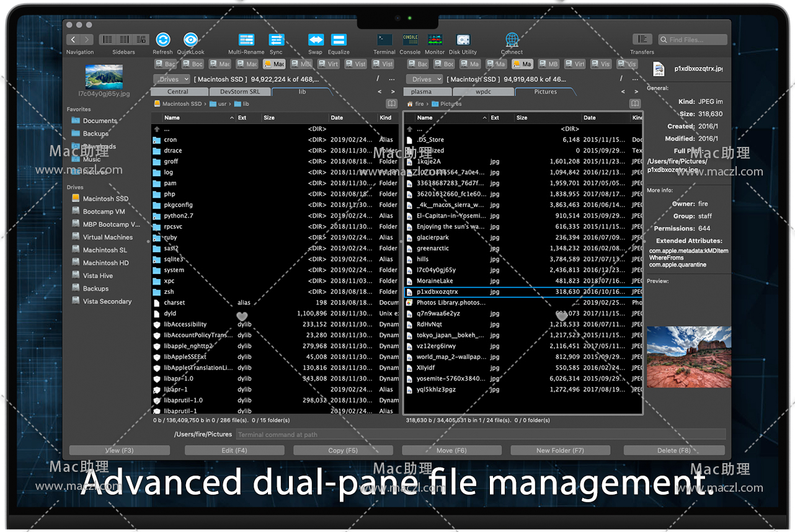Select the MoraineLake file row
The width and height of the screenshot is (795, 532).
click(523, 281)
